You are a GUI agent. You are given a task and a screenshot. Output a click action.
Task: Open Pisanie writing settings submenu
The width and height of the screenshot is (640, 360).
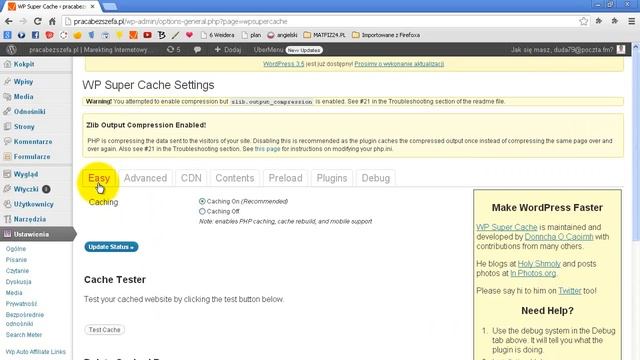point(16,260)
